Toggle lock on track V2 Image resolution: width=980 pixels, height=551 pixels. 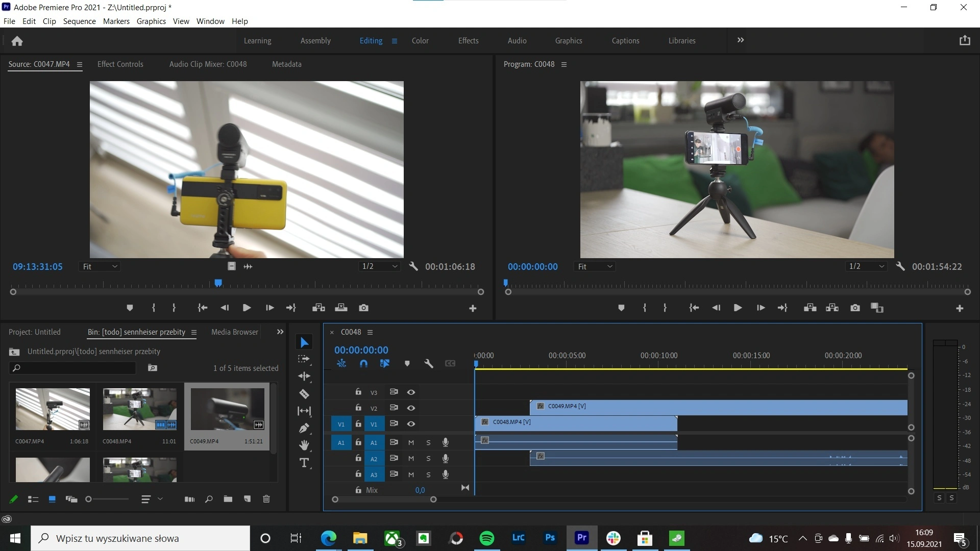[x=358, y=408]
